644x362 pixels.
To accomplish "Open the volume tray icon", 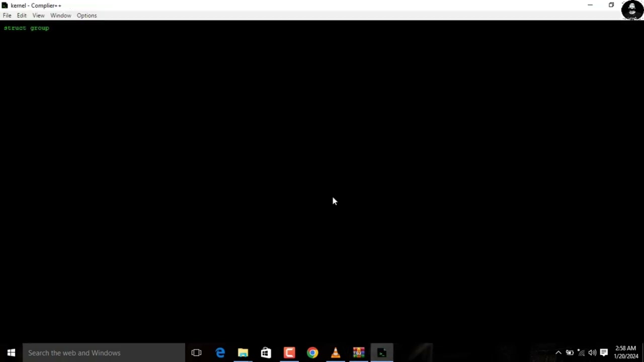I will (592, 353).
